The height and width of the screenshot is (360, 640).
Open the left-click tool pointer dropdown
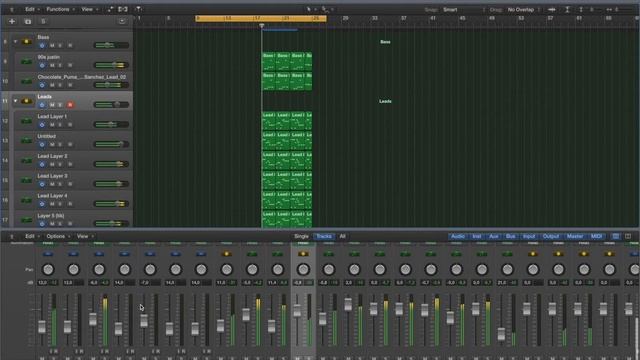click(311, 9)
